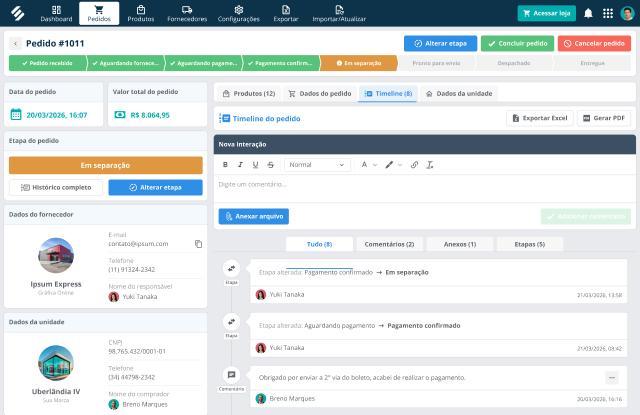Click the Adicionar comentário button
This screenshot has width=640, height=415.
[x=586, y=216]
